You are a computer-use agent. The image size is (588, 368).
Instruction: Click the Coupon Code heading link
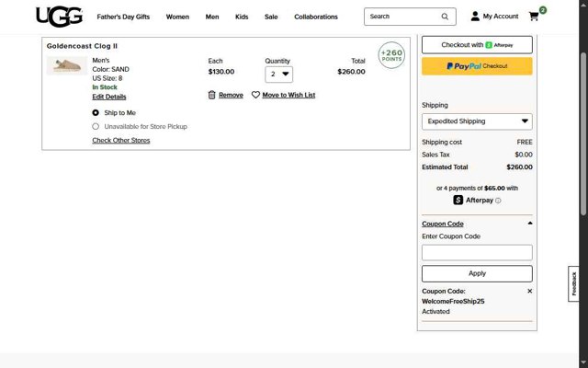(443, 224)
